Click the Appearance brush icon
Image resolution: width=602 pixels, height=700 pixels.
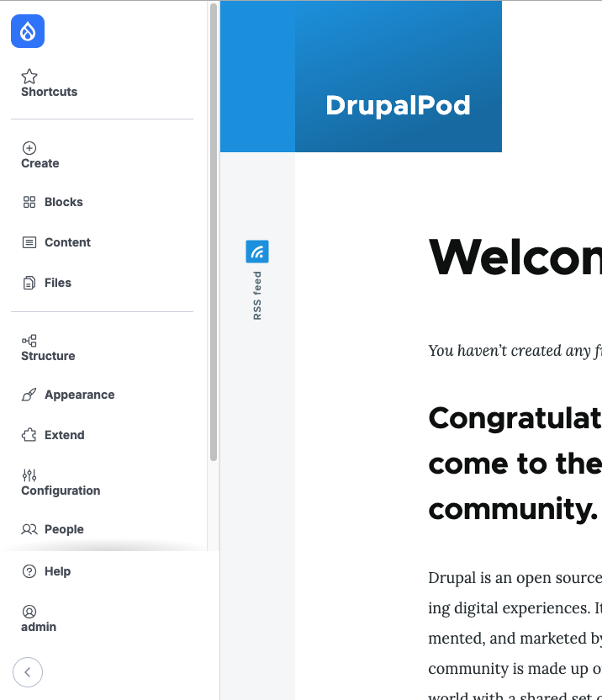pyautogui.click(x=29, y=395)
